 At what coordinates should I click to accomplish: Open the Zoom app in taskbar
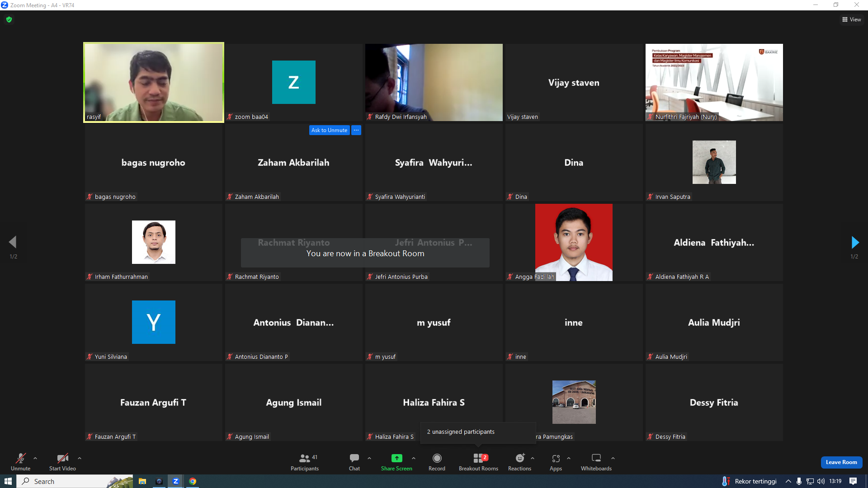click(x=176, y=481)
